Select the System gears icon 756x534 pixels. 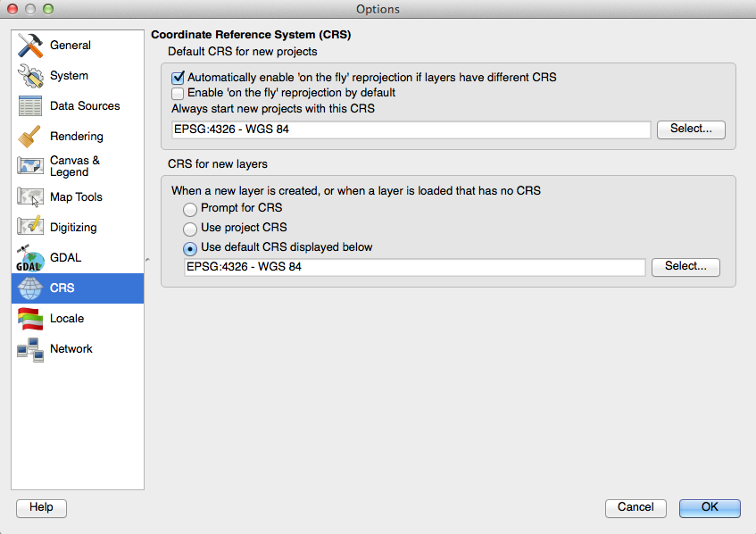[x=30, y=76]
